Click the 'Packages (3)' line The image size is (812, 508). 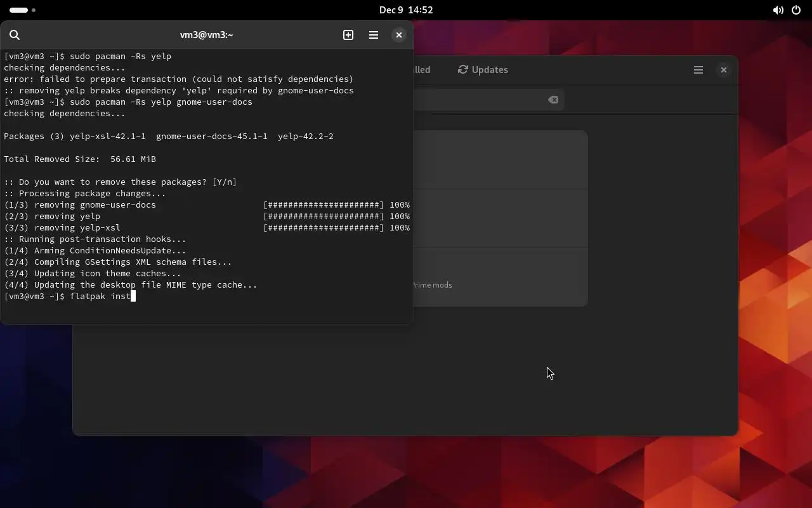click(169, 137)
